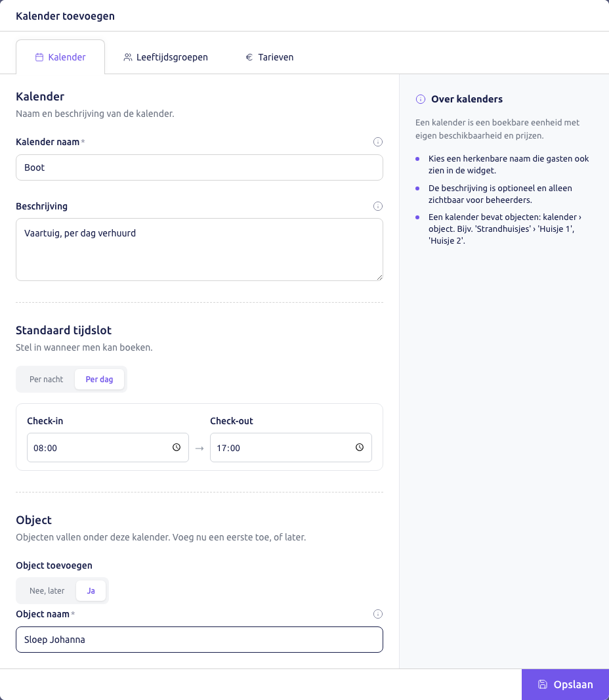Viewport: 609px width, 700px height.
Task: Click the text 'Stel in wanneer men kan boeken.'
Action: click(x=84, y=347)
